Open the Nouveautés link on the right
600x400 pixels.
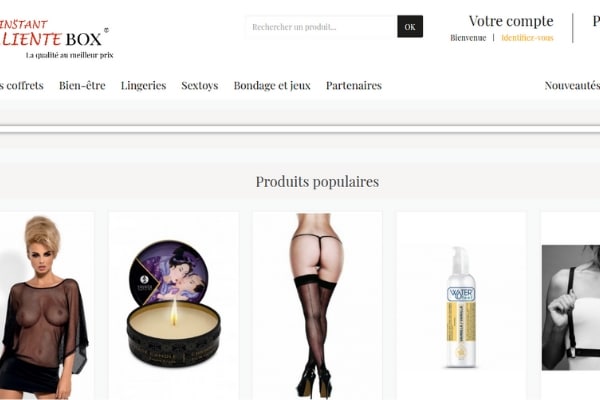coord(572,85)
